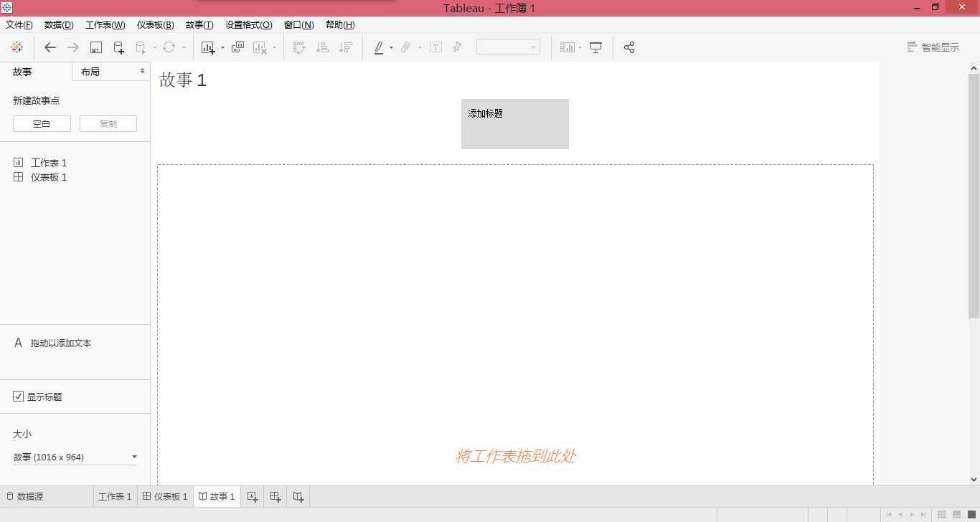
Task: Click the new dashboard icon in sheet tabs
Action: tap(275, 496)
